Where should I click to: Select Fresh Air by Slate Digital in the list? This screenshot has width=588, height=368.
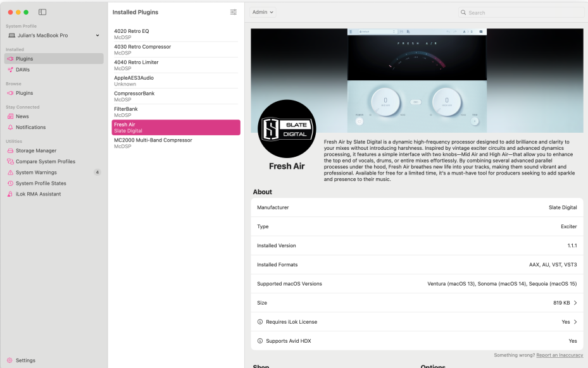coord(176,128)
